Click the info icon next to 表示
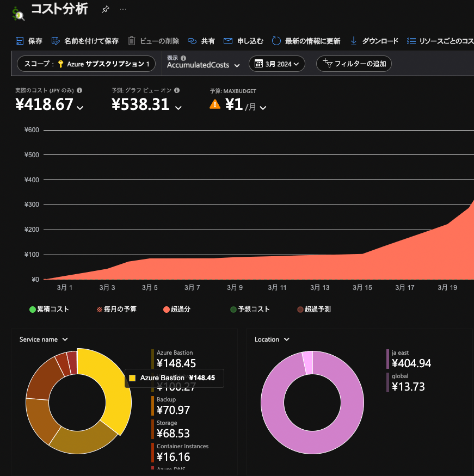Image resolution: width=474 pixels, height=476 pixels. (183, 58)
